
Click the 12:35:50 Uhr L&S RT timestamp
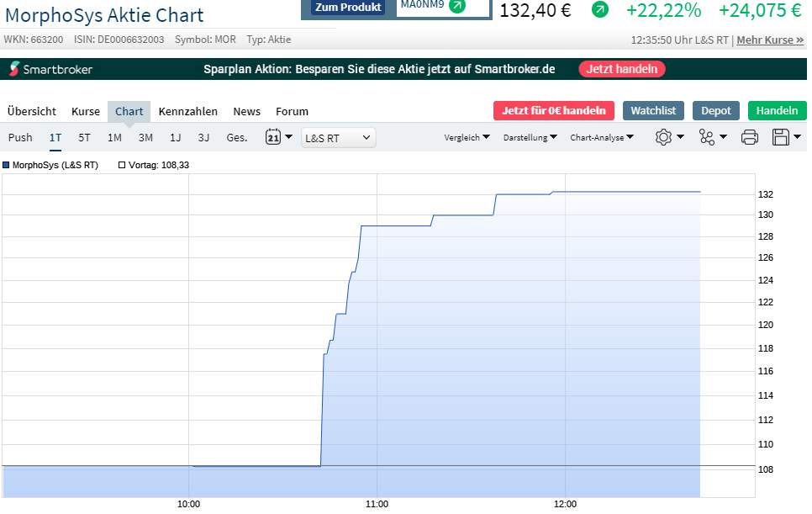click(x=679, y=40)
